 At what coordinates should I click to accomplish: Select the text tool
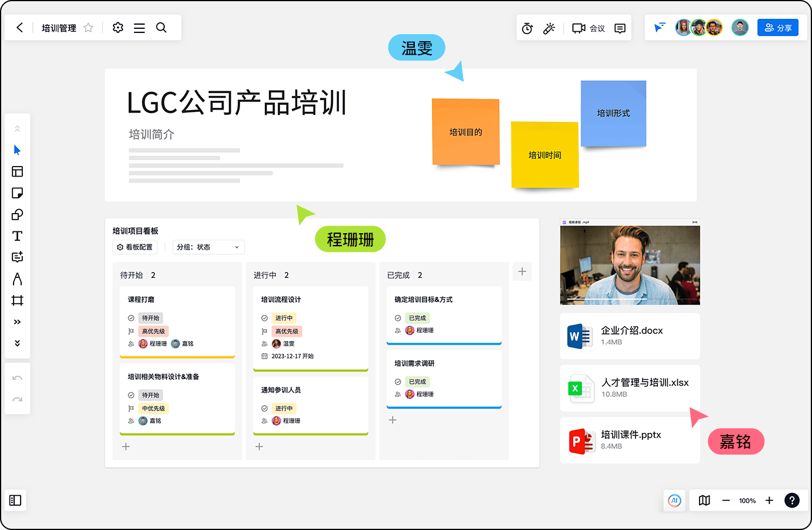tap(17, 236)
